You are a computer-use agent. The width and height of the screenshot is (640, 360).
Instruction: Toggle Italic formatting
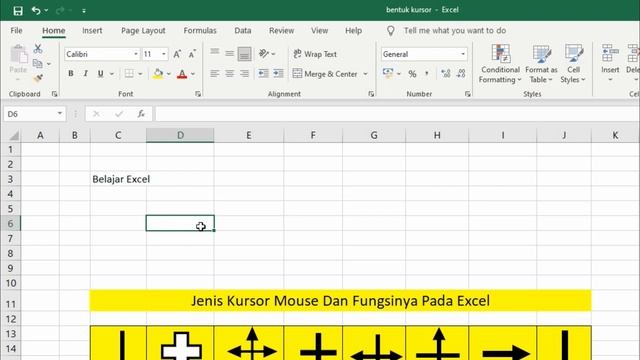click(x=85, y=74)
